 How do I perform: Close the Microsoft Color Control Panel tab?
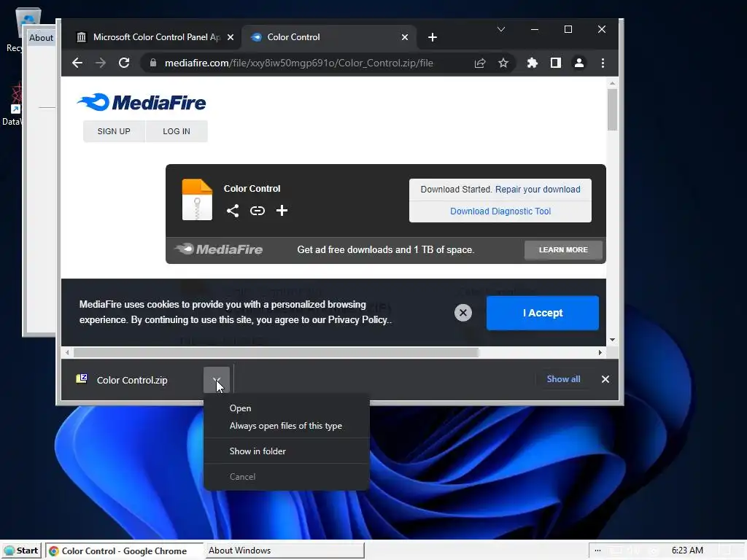tap(231, 37)
